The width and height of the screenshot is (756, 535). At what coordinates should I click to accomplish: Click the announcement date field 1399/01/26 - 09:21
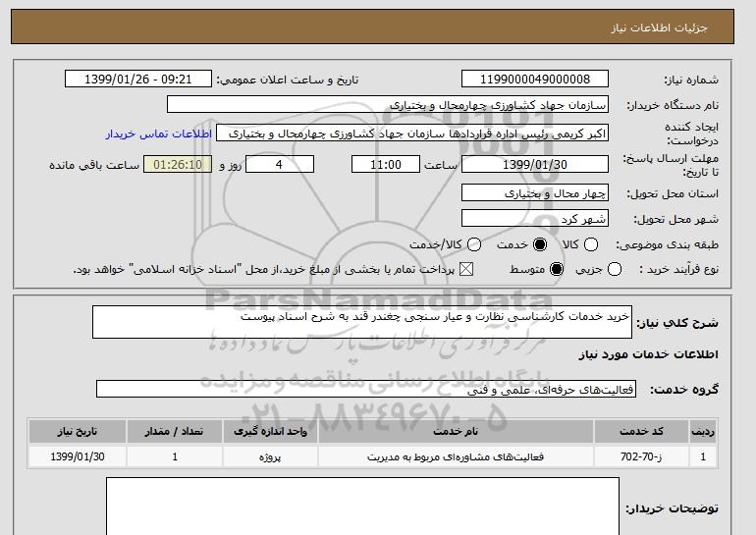[x=138, y=80]
